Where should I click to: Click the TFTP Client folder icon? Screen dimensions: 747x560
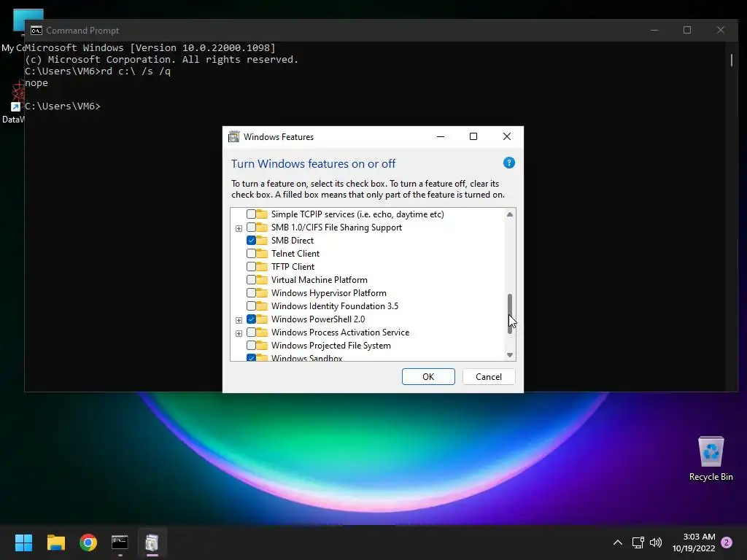(262, 267)
